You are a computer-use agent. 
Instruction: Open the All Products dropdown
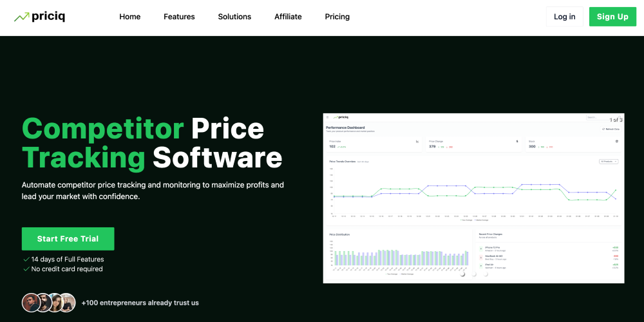point(609,162)
